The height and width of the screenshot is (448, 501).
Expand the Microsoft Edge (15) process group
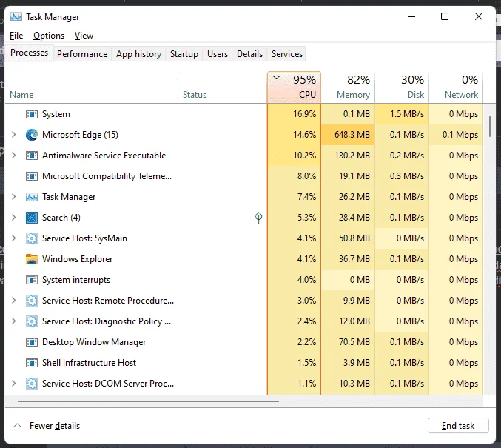click(14, 135)
